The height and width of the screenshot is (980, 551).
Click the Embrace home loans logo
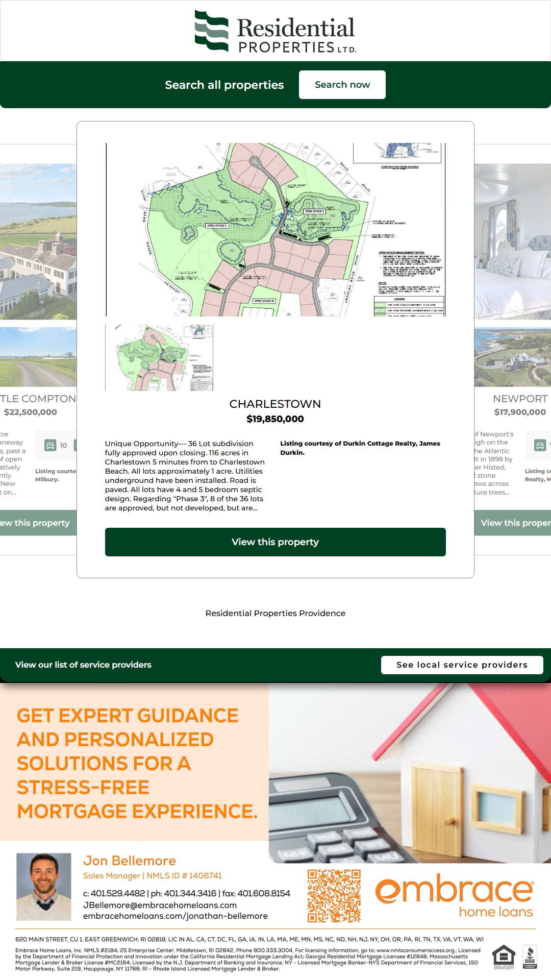click(455, 897)
